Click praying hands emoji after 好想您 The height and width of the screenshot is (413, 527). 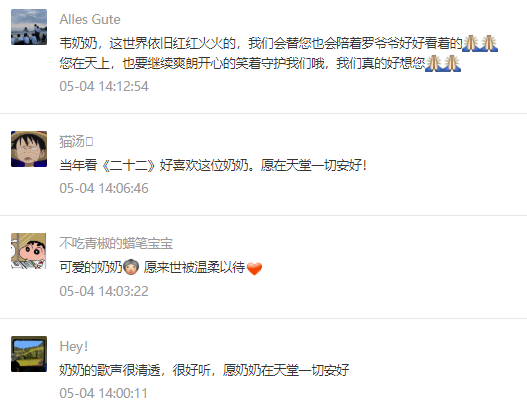coord(443,64)
